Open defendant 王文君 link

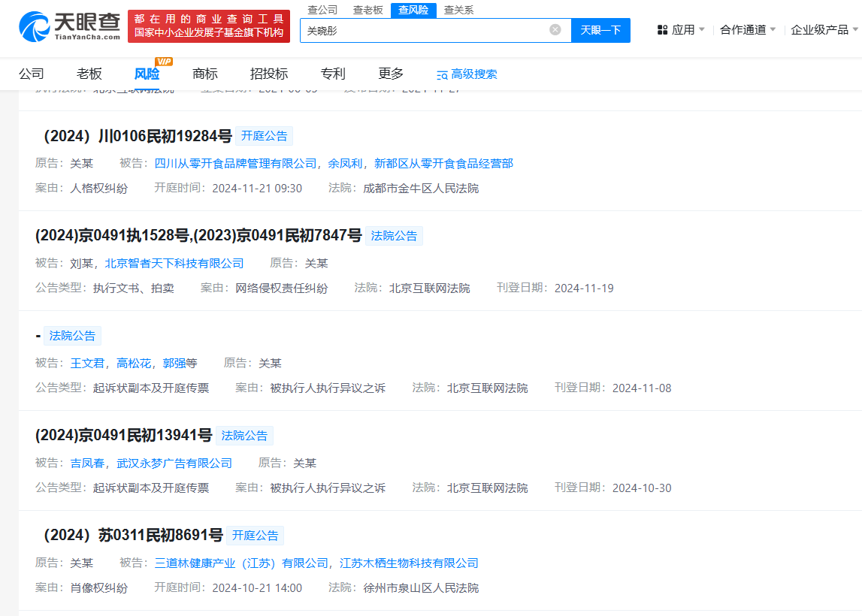[x=87, y=364]
